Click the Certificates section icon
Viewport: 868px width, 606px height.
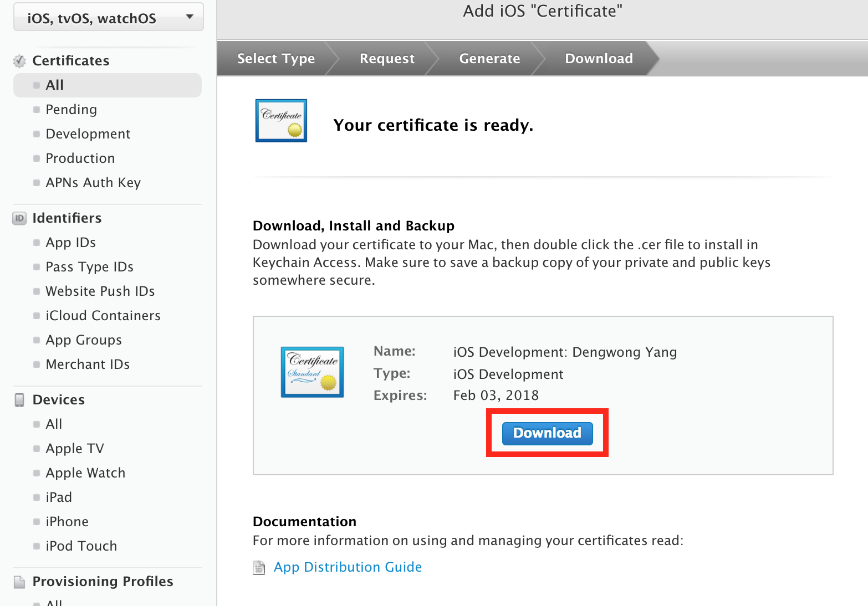tap(19, 61)
